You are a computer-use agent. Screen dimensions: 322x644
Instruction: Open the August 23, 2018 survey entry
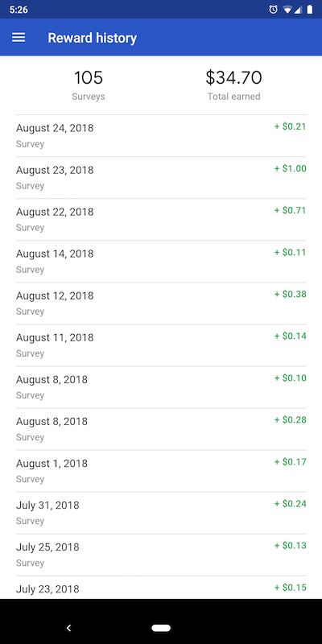pos(161,178)
